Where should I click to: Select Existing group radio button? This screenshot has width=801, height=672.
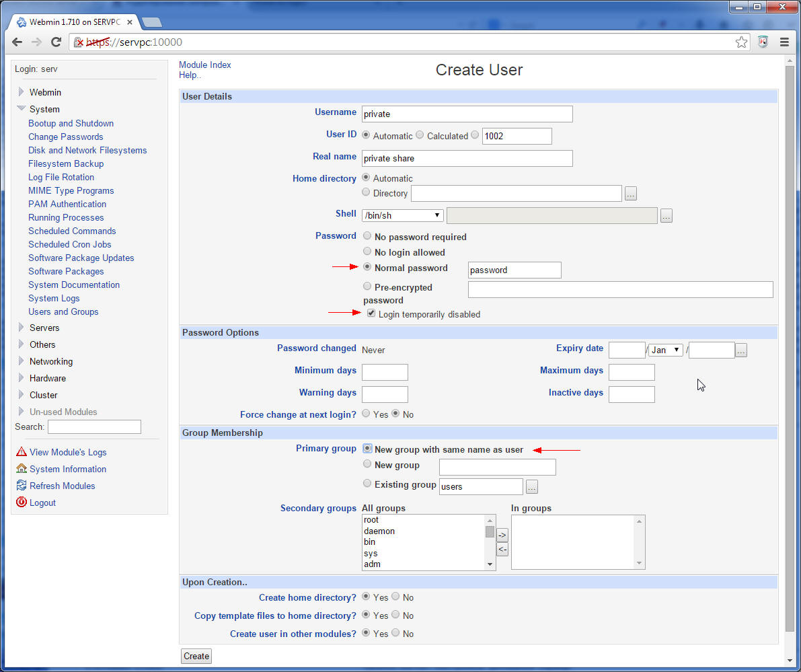point(367,484)
